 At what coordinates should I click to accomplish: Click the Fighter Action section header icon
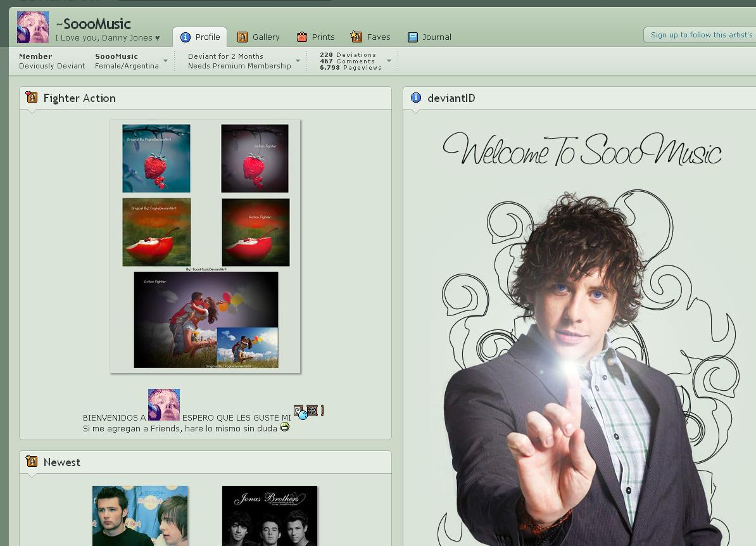pos(32,98)
